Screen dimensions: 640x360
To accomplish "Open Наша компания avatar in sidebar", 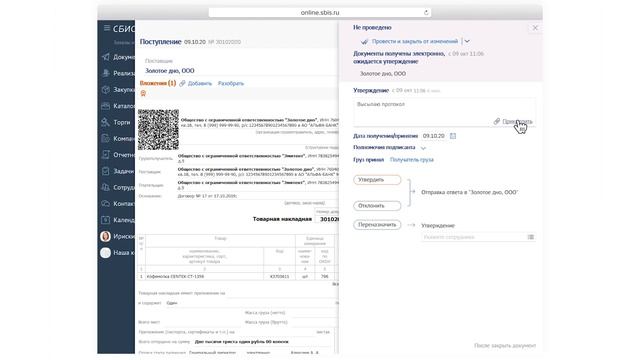I will coord(105,253).
